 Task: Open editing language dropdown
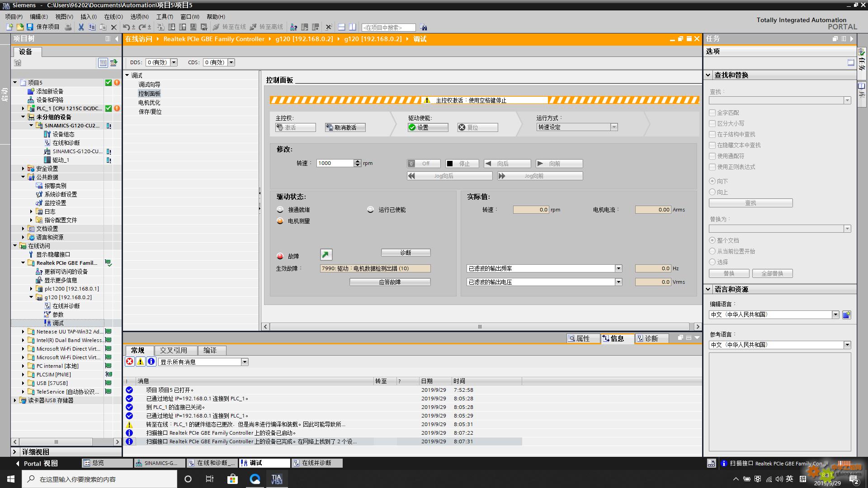[x=835, y=314]
